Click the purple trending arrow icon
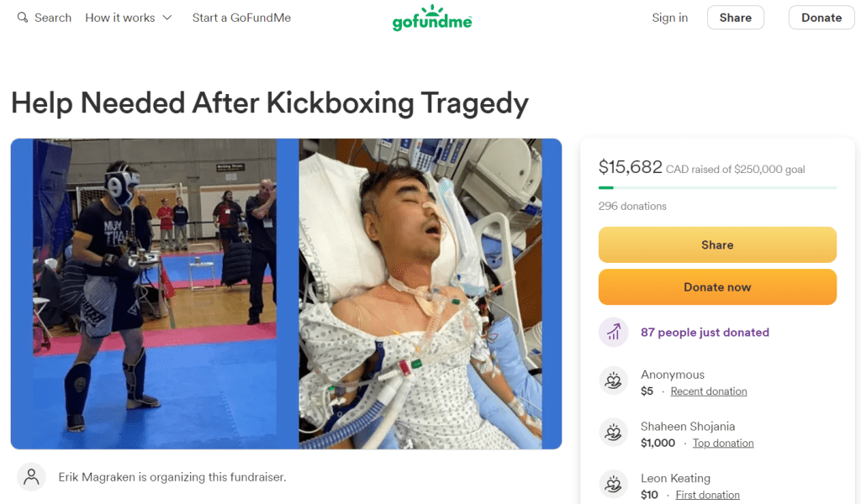 614,332
